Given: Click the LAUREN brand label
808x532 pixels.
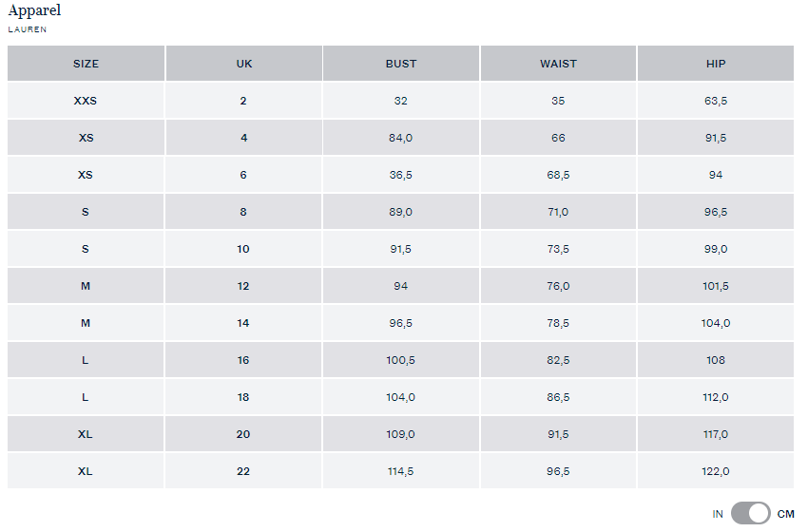Looking at the screenshot, I should point(28,29).
